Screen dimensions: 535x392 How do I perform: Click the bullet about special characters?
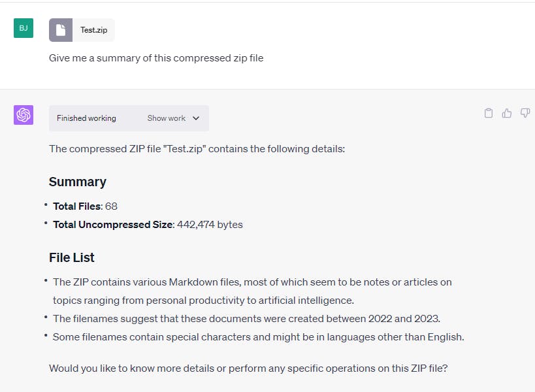click(259, 337)
